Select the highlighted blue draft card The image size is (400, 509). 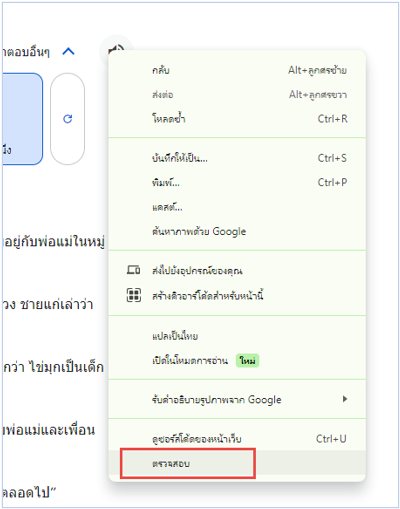coord(23,119)
